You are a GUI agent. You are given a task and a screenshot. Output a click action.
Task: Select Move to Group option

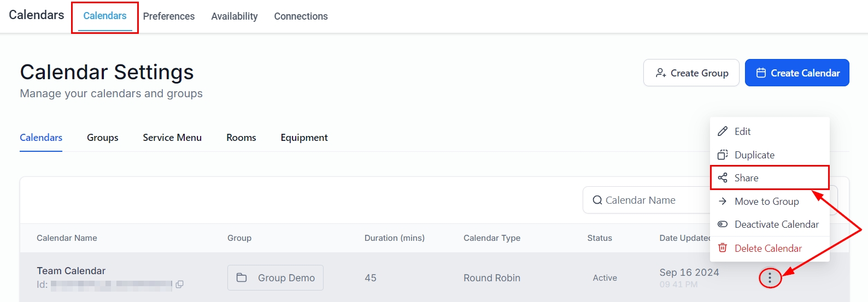pyautogui.click(x=766, y=202)
